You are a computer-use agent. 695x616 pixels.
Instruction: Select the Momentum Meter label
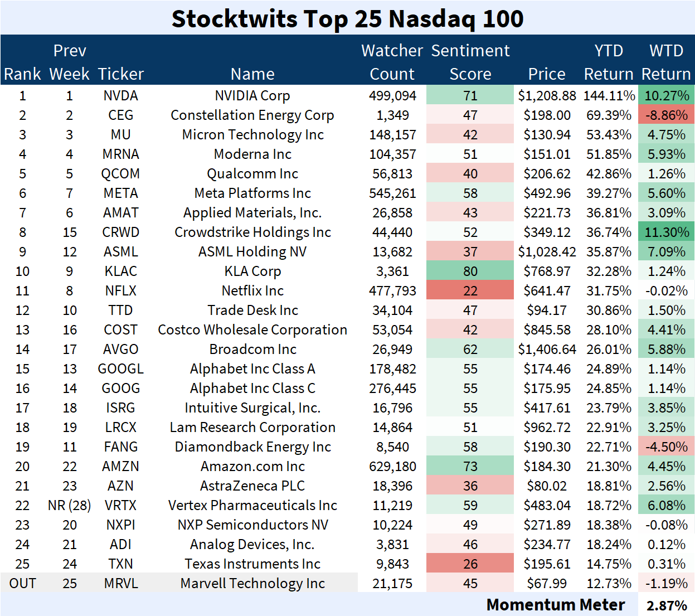click(x=555, y=605)
